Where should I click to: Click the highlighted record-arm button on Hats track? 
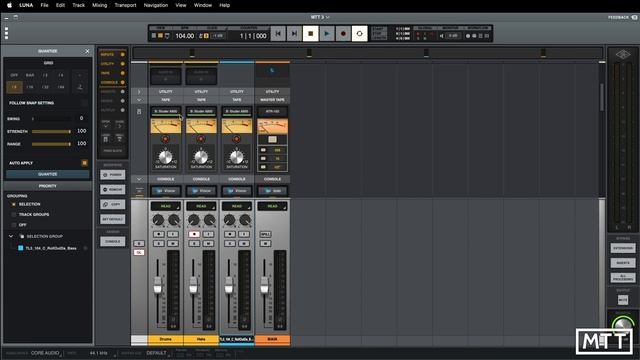194,234
